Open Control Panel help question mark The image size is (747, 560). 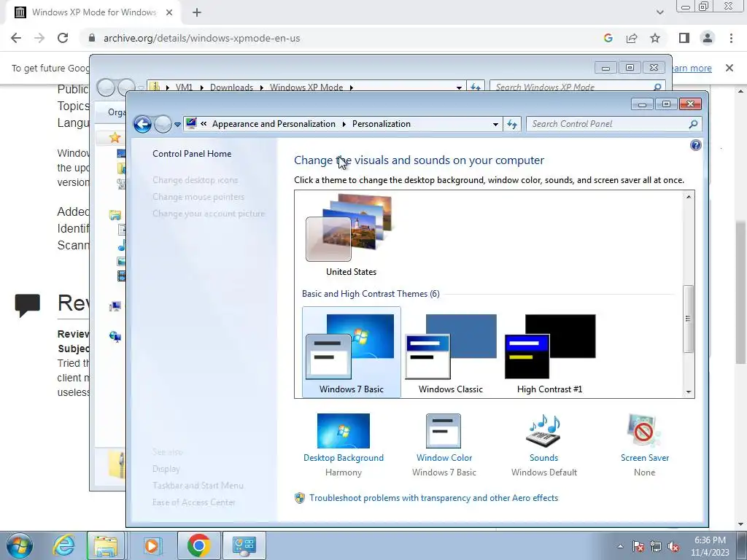[x=695, y=145]
